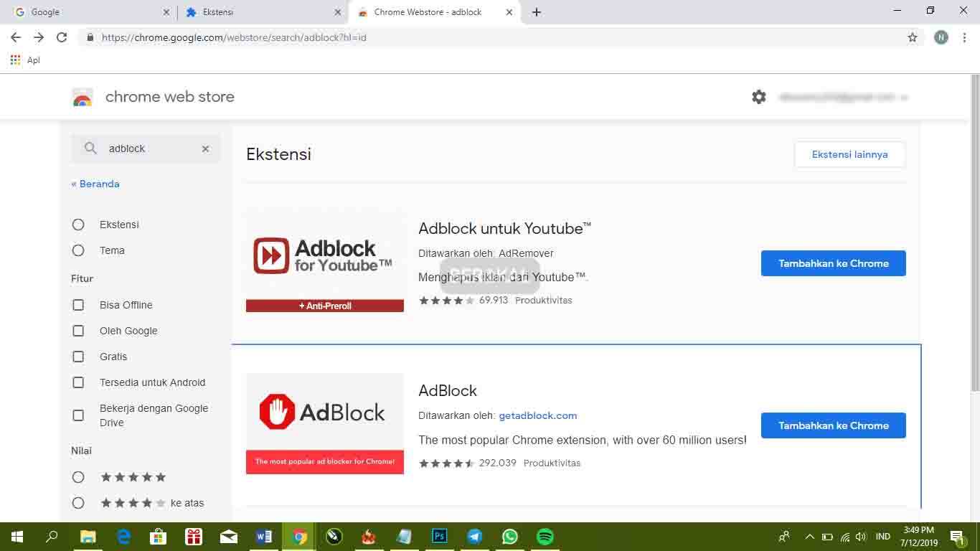Select the Chrome Webstore - adblock tab
The image size is (980, 551).
tap(434, 12)
